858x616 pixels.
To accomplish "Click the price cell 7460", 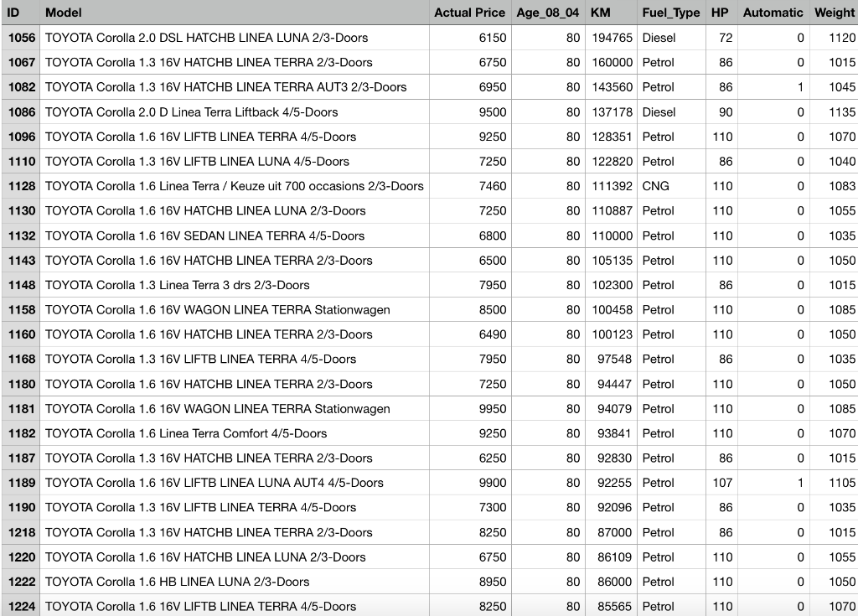I will coord(470,186).
